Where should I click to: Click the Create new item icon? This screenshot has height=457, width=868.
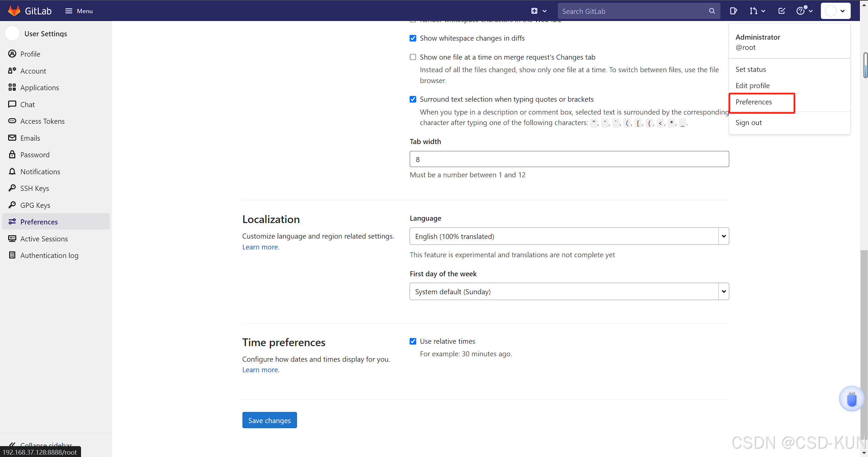point(534,10)
